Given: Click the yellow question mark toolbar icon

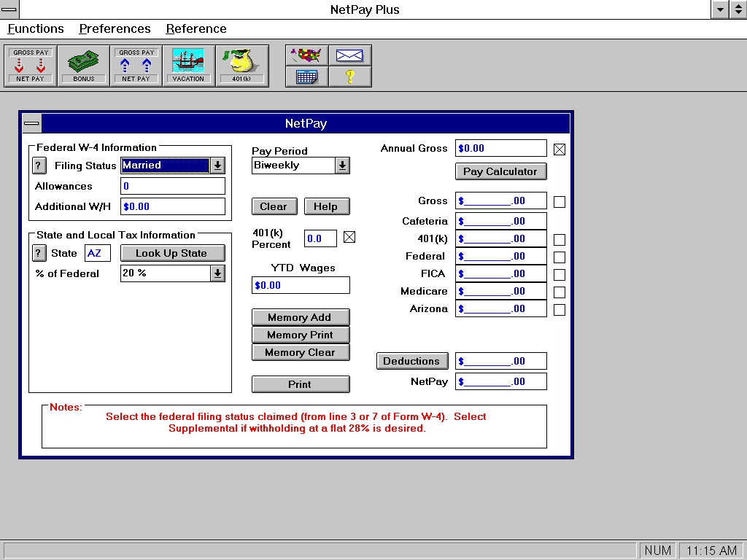Looking at the screenshot, I should pos(350,77).
